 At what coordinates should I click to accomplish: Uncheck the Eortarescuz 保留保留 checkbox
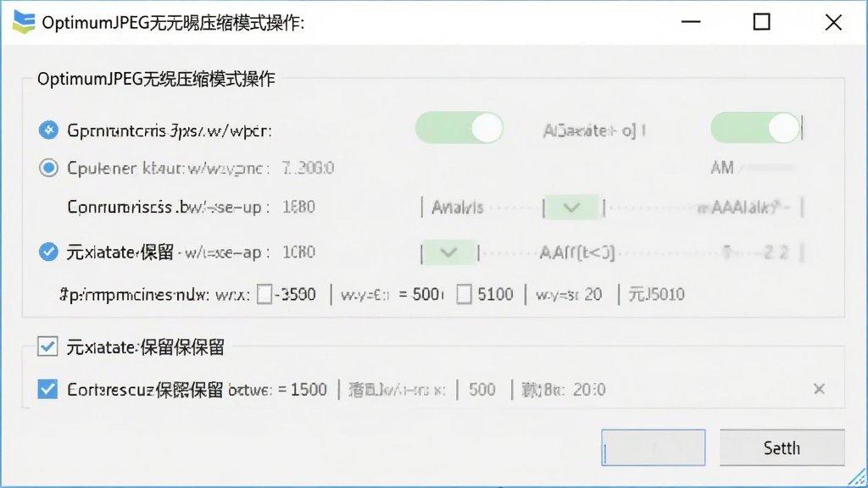point(47,389)
